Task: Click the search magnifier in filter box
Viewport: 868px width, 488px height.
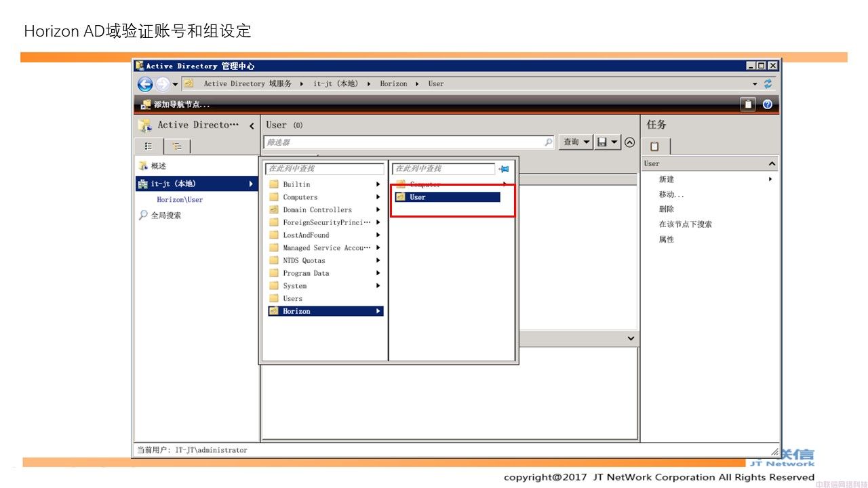Action: 549,142
